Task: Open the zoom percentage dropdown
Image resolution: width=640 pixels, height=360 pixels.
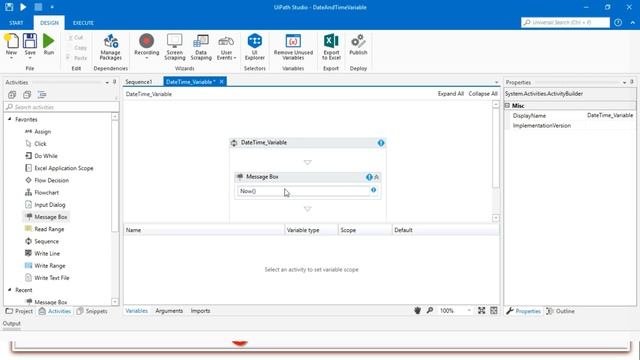Action: pos(469,311)
